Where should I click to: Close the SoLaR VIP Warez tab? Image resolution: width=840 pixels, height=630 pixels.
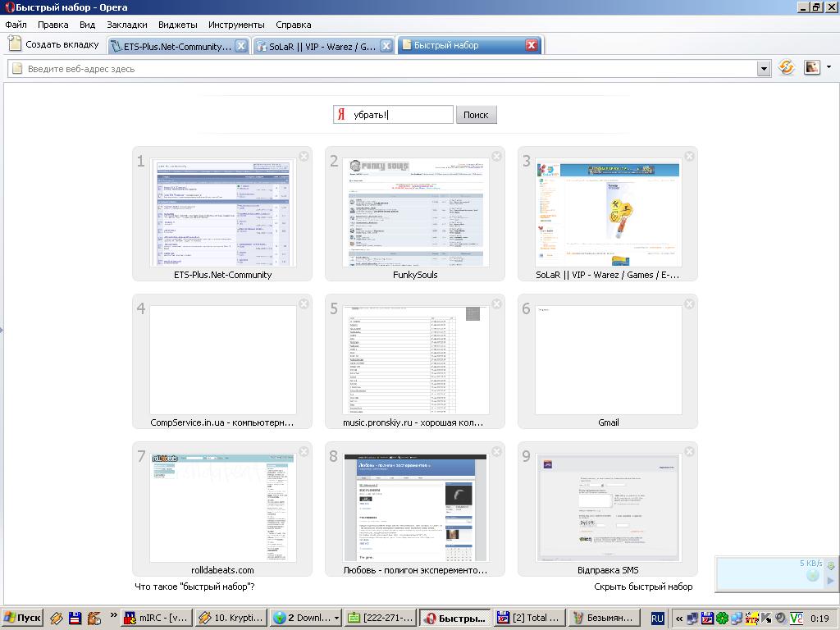pyautogui.click(x=386, y=46)
